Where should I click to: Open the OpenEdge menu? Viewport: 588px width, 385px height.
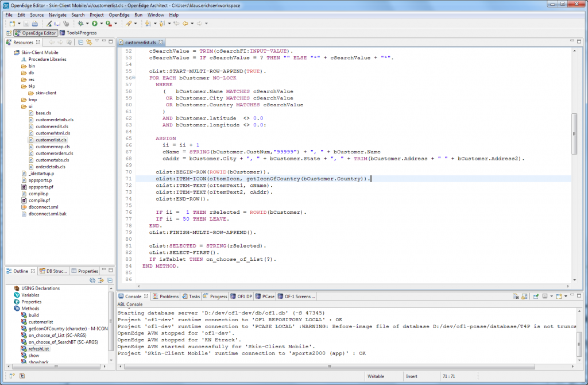pos(119,14)
